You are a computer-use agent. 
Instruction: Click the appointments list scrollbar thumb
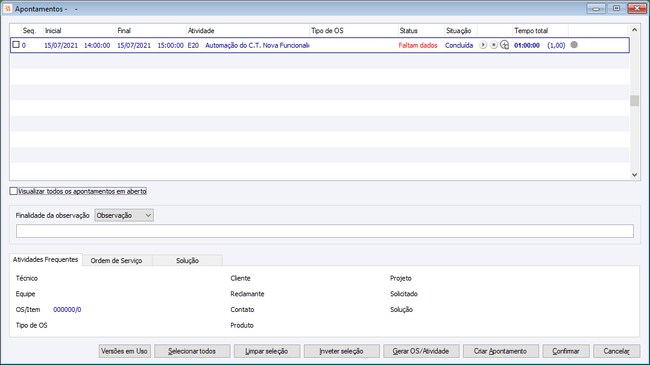(x=634, y=101)
